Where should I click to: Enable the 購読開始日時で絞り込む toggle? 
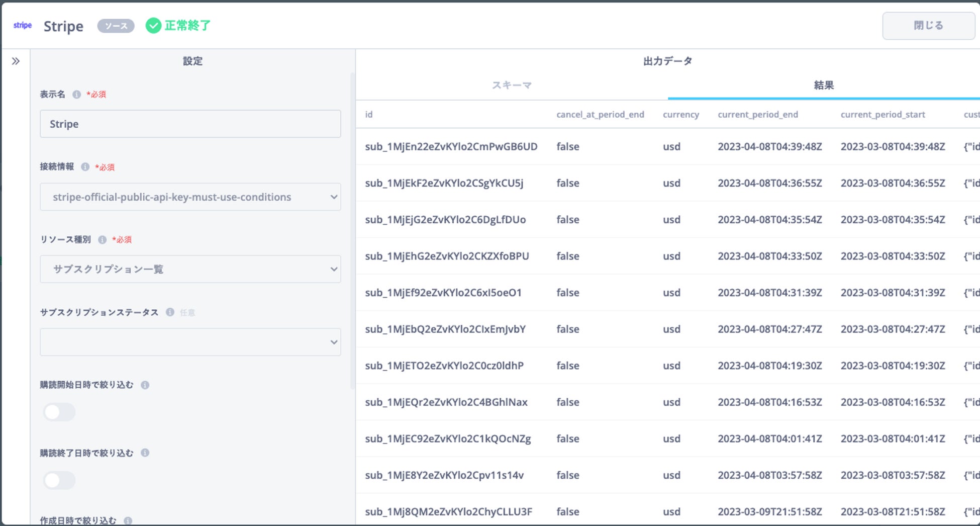point(59,412)
